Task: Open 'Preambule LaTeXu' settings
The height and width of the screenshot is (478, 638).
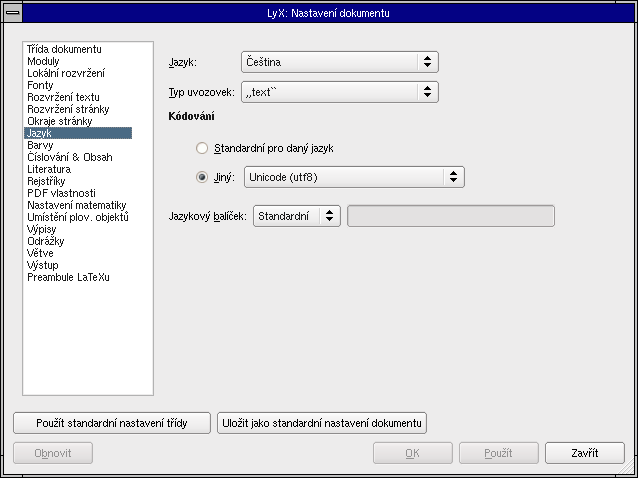Action: 68,277
